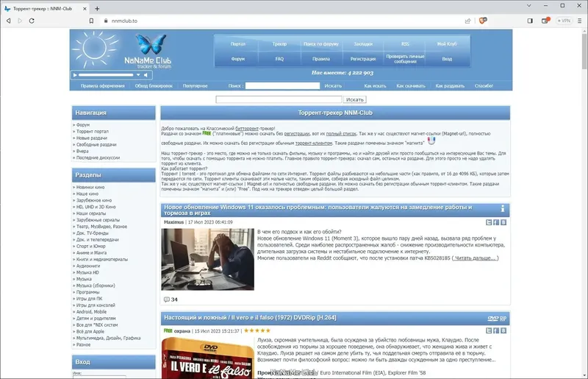This screenshot has width=588, height=379.
Task: Click the browser forward arrow
Action: coord(20,21)
